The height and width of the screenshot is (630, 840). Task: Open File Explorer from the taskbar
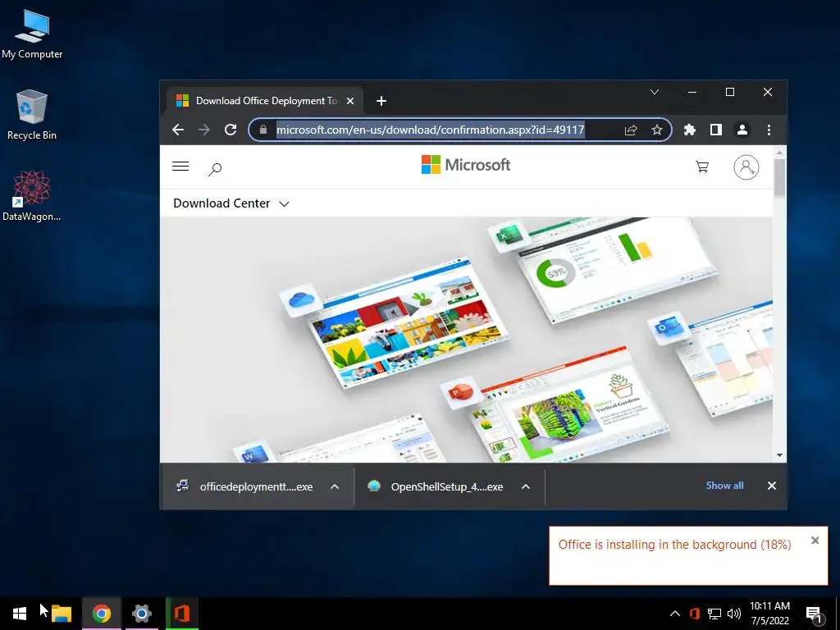click(x=61, y=614)
